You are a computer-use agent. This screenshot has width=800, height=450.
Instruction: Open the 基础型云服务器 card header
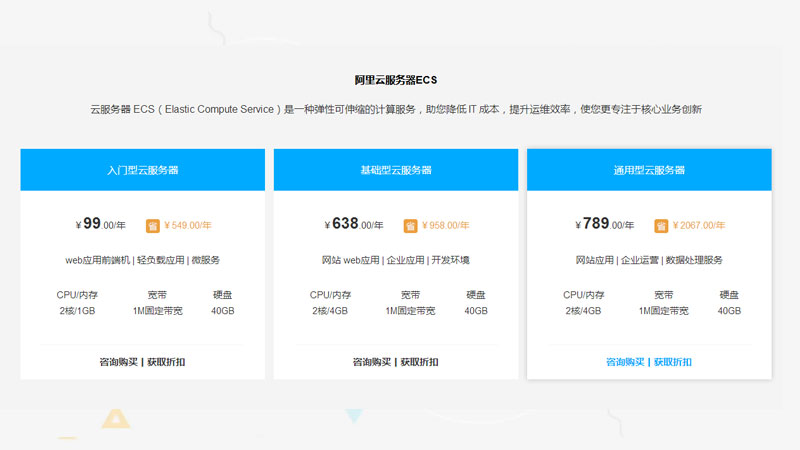click(x=396, y=170)
